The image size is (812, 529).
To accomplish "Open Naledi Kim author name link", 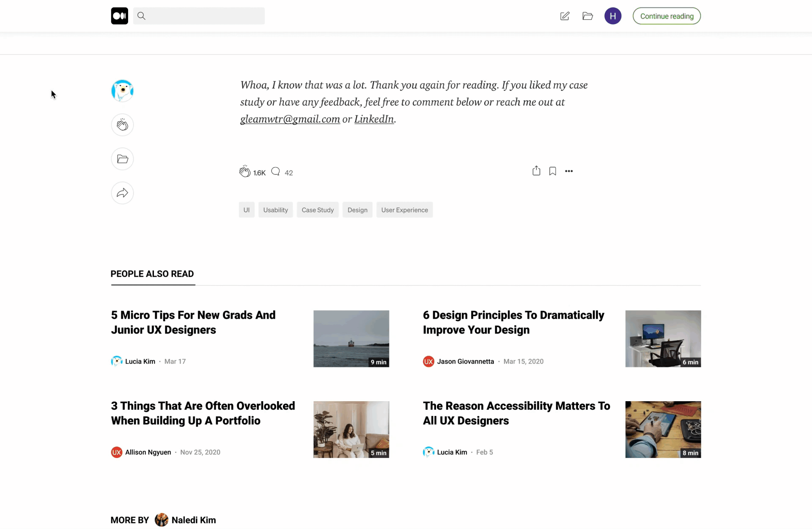I will pos(194,520).
